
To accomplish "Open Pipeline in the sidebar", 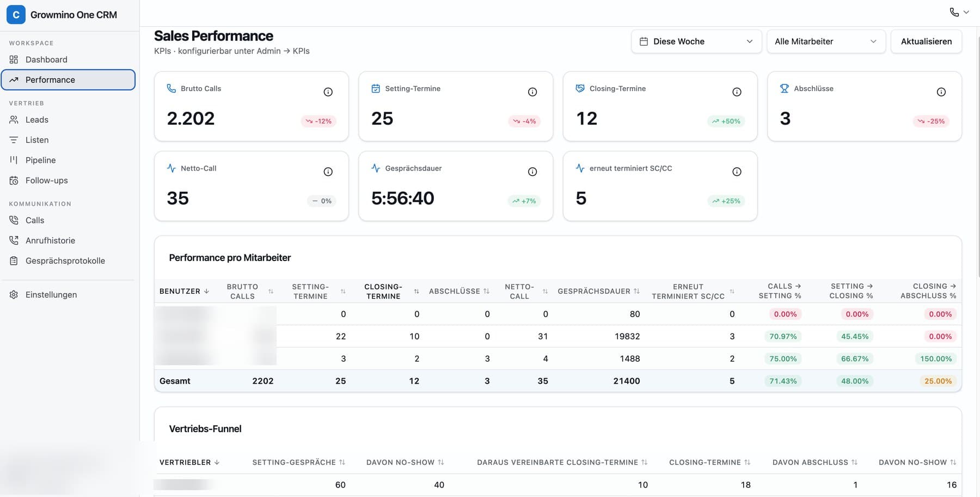I will [68, 160].
